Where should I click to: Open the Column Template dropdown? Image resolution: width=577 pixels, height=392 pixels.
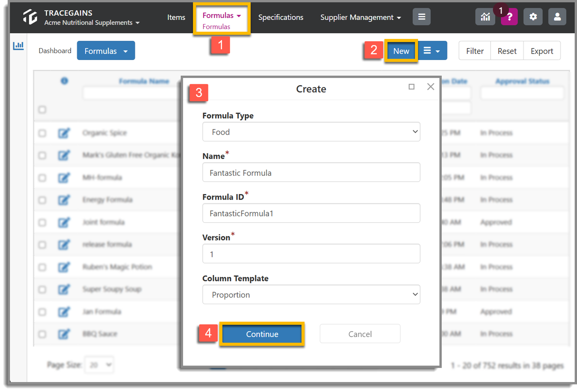(311, 295)
